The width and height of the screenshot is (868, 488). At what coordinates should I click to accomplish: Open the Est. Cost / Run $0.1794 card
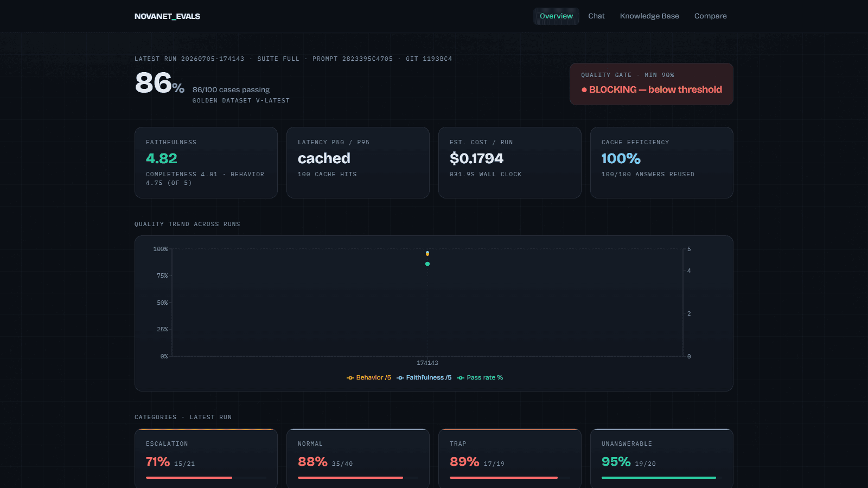click(510, 163)
